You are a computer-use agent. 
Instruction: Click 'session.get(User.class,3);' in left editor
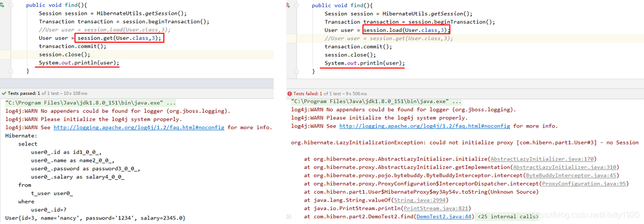[x=119, y=38]
